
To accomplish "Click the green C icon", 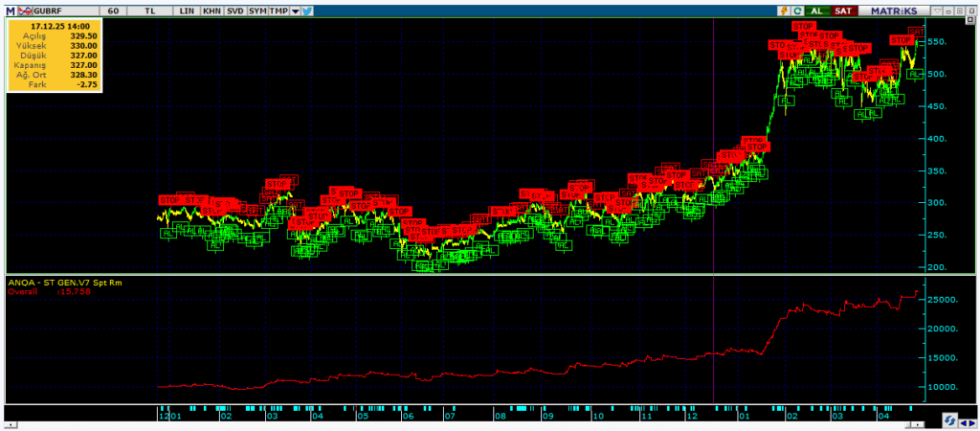I will pos(797,11).
